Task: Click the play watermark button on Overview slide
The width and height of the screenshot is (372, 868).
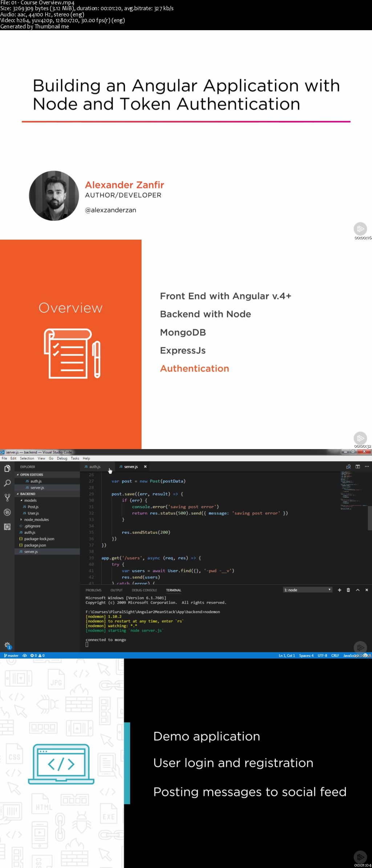Action: (x=360, y=438)
